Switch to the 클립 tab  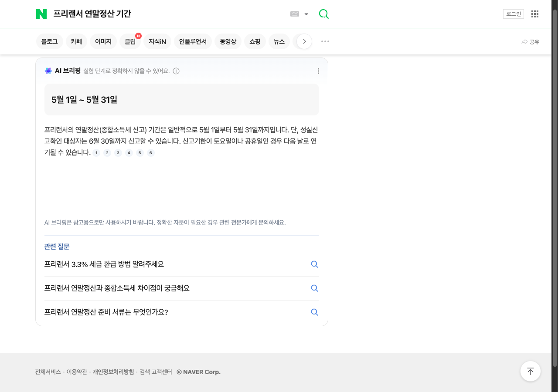[130, 41]
